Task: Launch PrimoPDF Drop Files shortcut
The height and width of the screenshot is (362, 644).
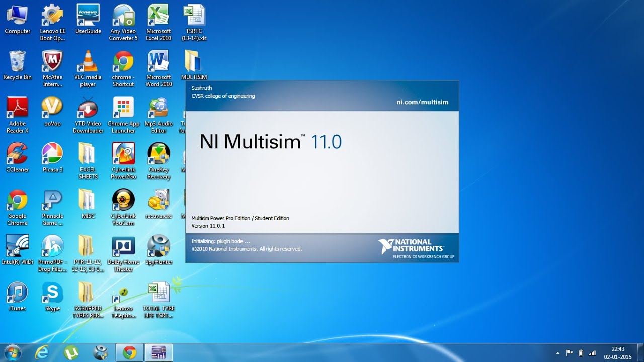Action: tap(53, 254)
